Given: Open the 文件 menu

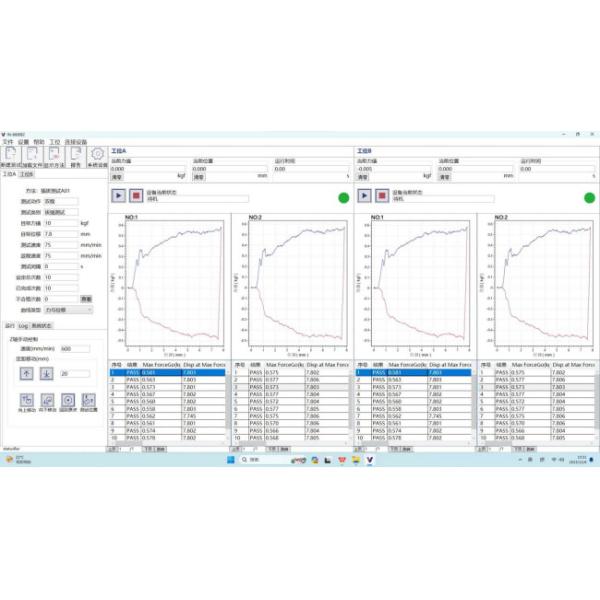Looking at the screenshot, I should pos(8,142).
